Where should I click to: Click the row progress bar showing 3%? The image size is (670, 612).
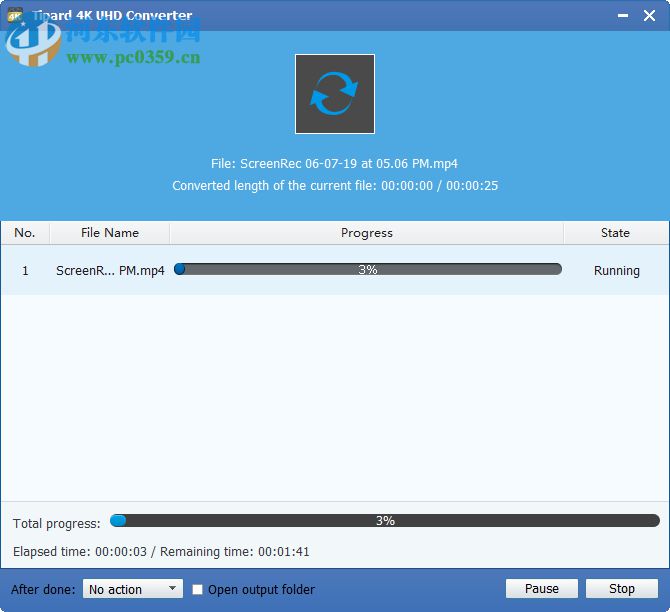click(367, 269)
